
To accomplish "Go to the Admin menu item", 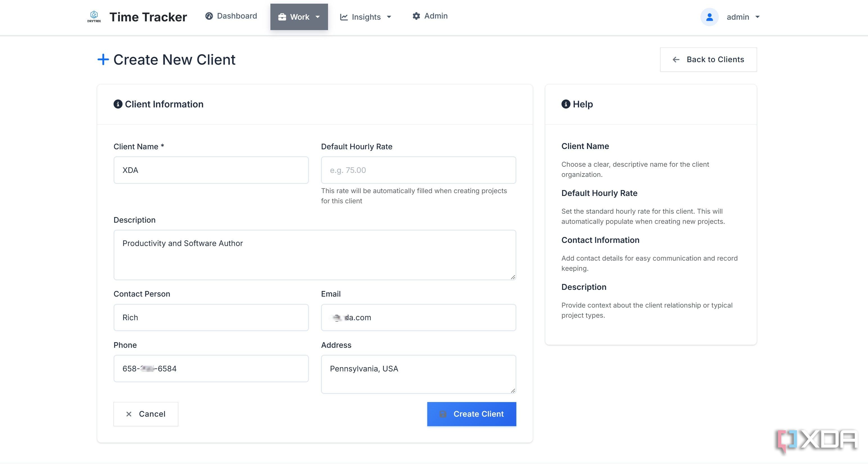I will click(x=430, y=16).
